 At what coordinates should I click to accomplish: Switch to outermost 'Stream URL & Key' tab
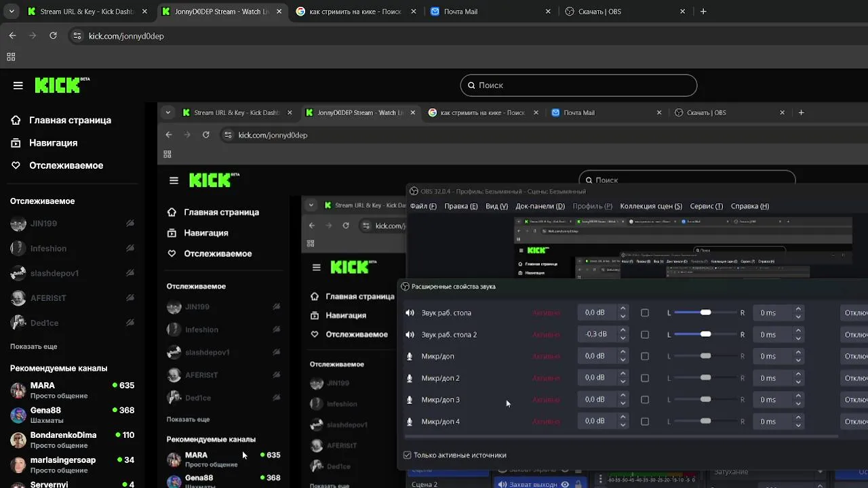pyautogui.click(x=88, y=12)
